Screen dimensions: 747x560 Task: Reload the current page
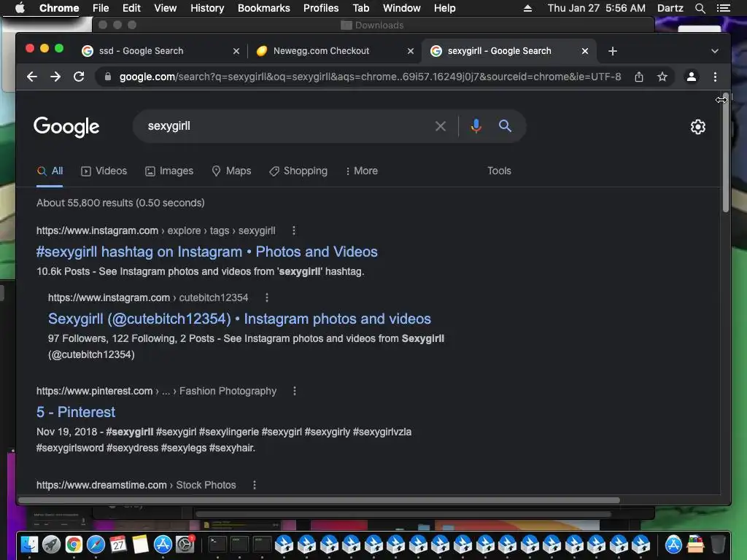[x=79, y=77]
